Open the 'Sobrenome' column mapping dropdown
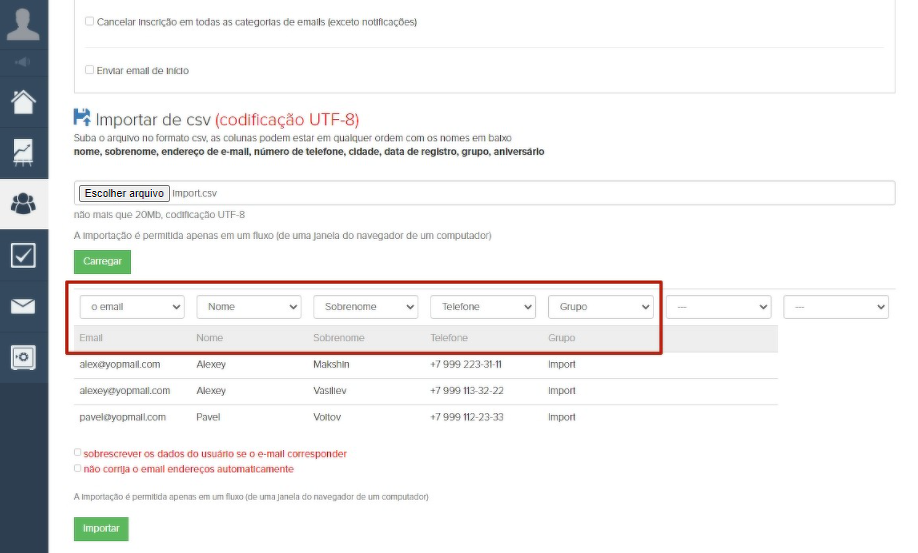 tap(365, 307)
